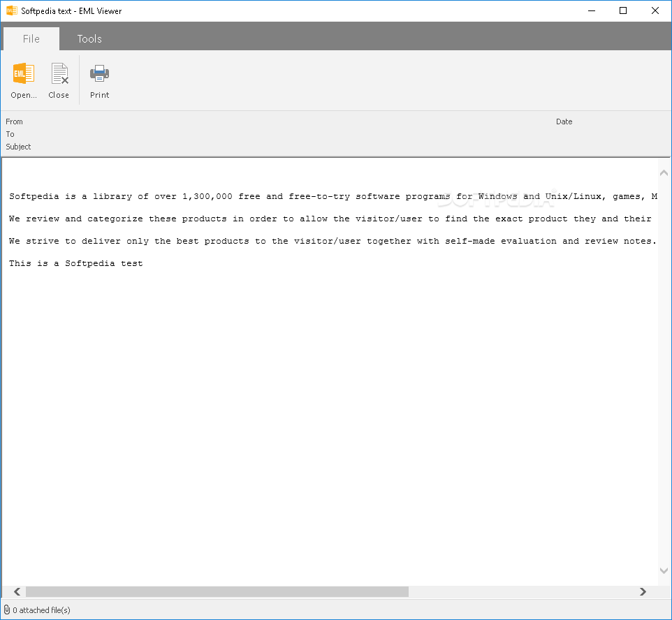Click the vertical scrollbar down arrow
The image size is (672, 620).
coord(664,570)
